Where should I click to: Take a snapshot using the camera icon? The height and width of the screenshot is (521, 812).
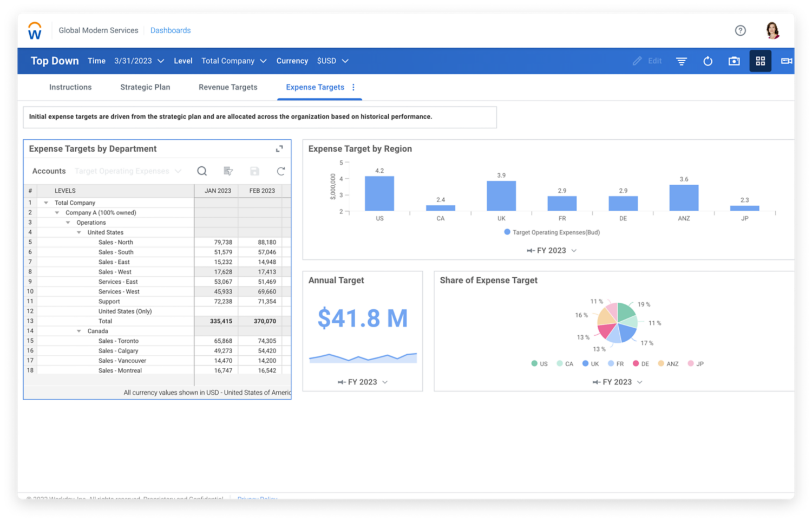[x=734, y=61]
